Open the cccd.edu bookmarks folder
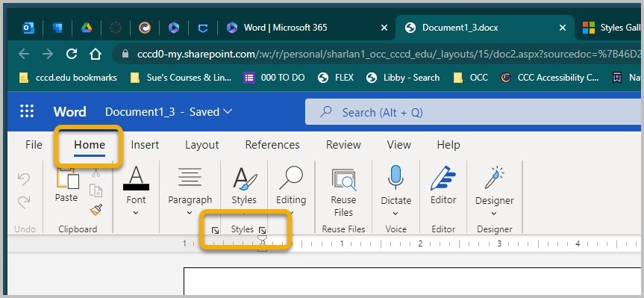 [x=68, y=77]
